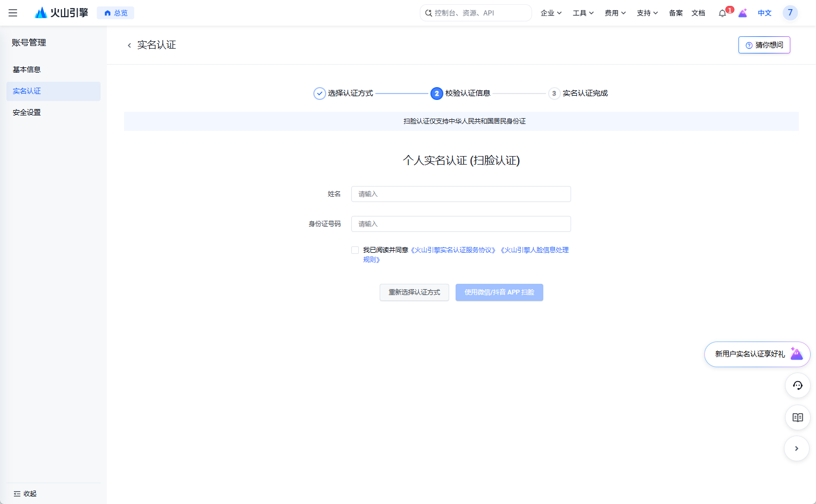Click the completed step checkmark icon
This screenshot has height=504, width=816.
click(319, 94)
